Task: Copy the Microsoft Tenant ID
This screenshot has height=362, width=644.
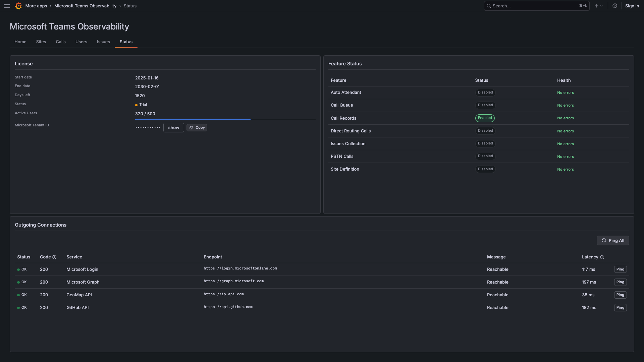Action: 197,128
